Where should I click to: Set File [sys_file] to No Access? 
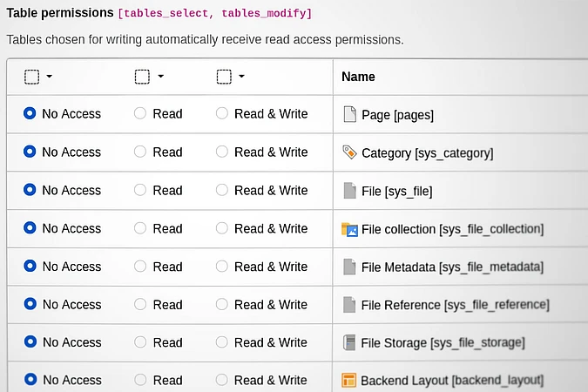point(30,190)
